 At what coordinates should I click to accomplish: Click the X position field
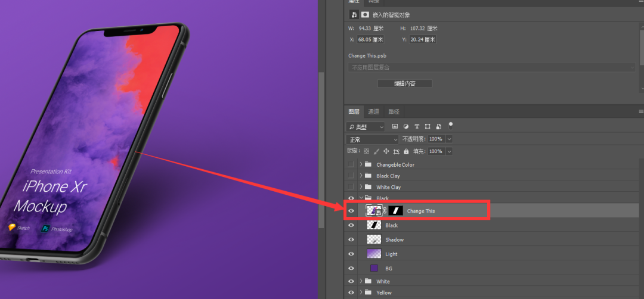[x=370, y=40]
